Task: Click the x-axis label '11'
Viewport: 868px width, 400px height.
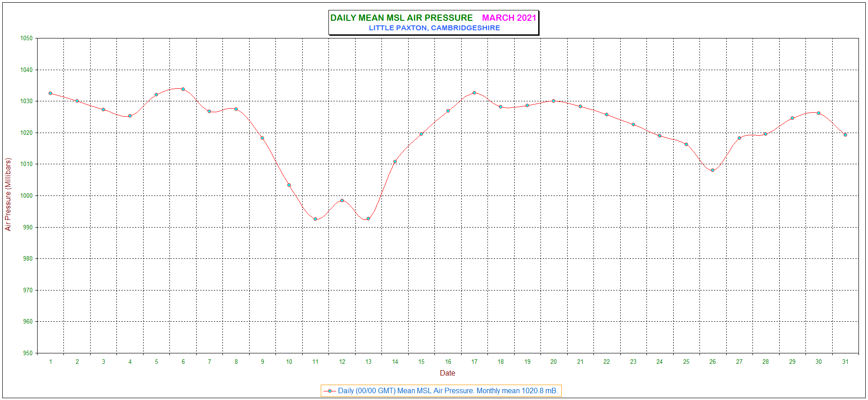Action: pyautogui.click(x=315, y=362)
